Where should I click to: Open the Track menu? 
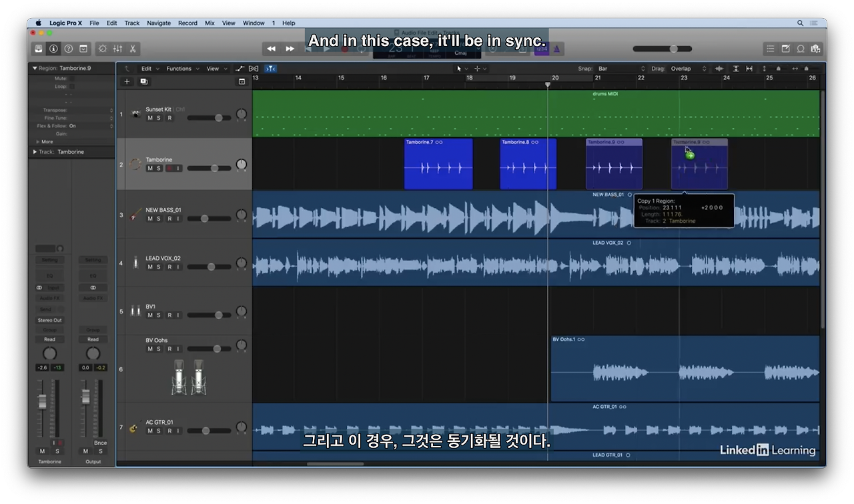[132, 23]
